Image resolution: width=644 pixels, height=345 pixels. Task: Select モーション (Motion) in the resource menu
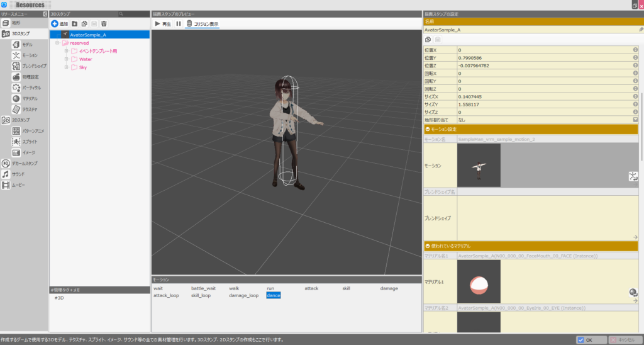coord(28,55)
